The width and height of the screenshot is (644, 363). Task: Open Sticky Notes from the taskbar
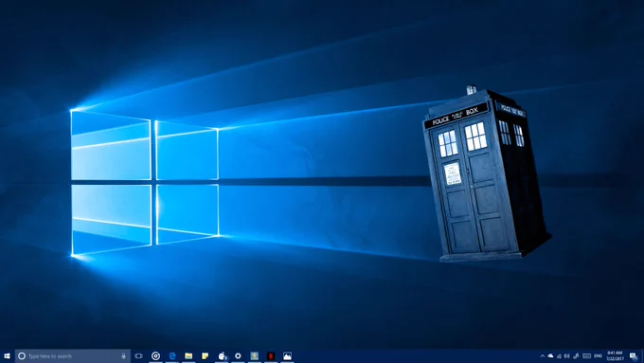[205, 356]
